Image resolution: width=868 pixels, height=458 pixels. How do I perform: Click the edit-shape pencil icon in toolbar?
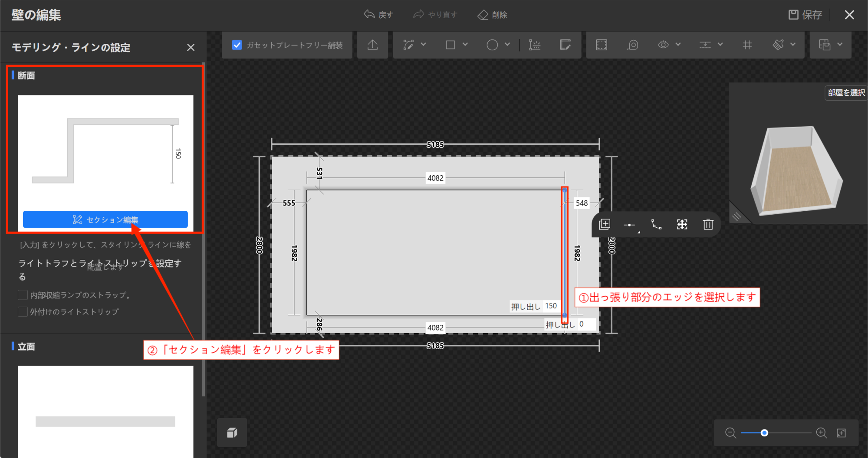pos(566,45)
